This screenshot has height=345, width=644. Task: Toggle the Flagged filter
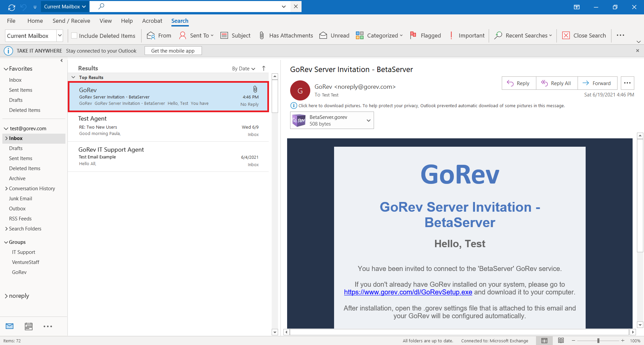pos(426,36)
